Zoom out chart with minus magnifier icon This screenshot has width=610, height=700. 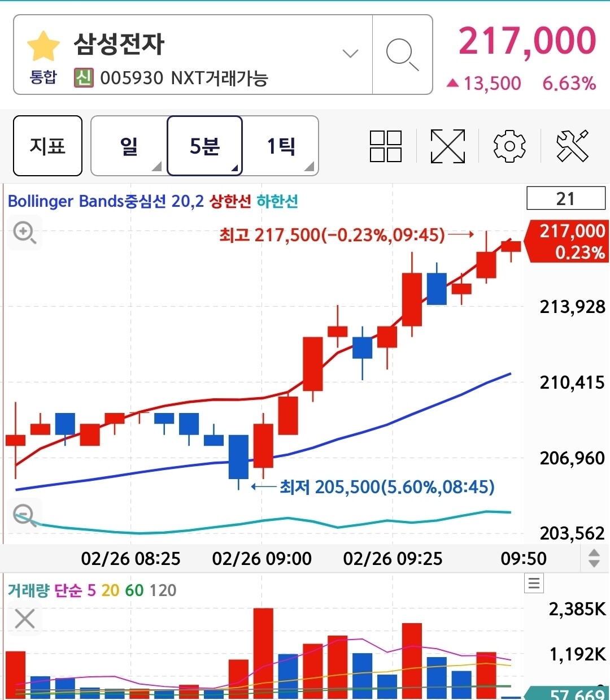coord(25,515)
